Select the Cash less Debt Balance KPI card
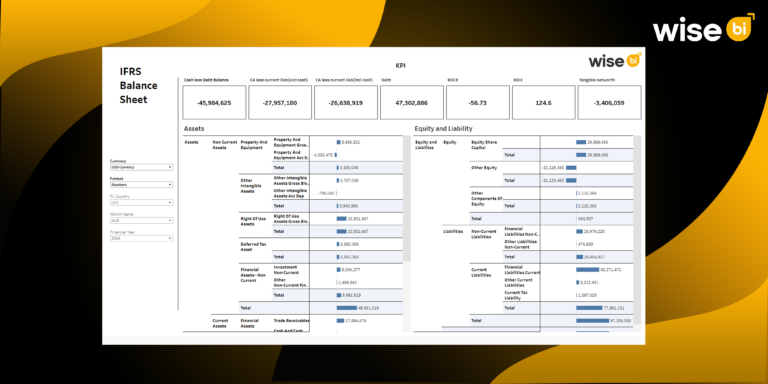Viewport: 768px width, 384px height. 214,102
